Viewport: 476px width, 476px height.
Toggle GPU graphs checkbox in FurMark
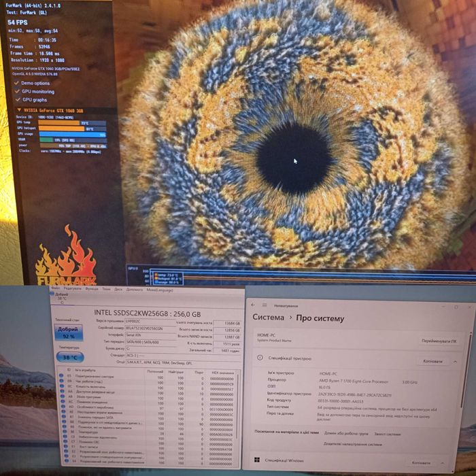point(18,99)
